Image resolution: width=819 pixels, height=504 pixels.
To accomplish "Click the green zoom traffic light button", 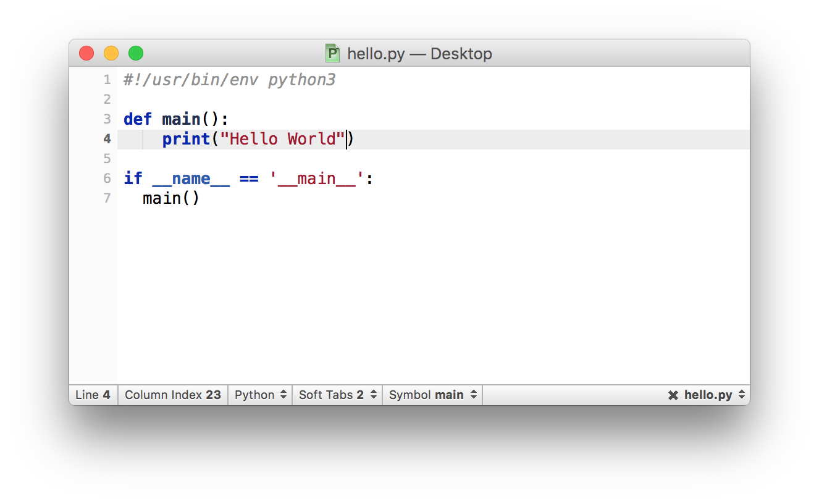I will coord(135,53).
